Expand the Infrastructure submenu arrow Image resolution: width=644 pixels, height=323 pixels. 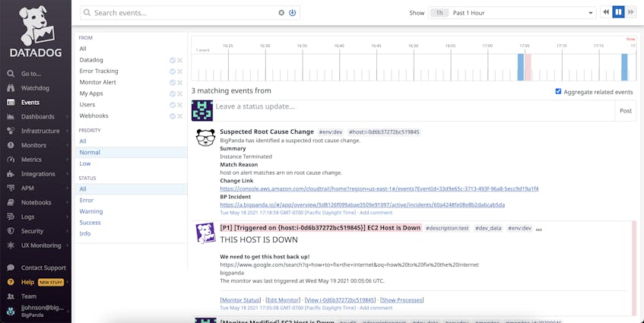[x=68, y=131]
